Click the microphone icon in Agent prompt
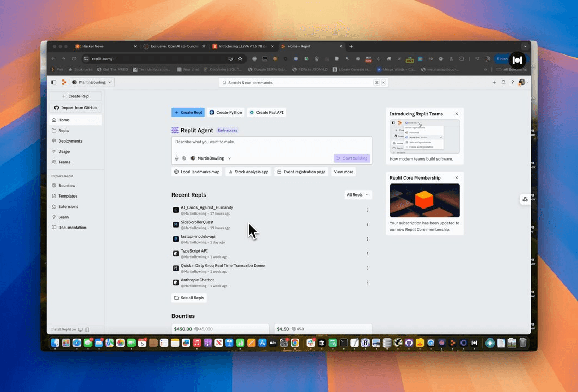 pyautogui.click(x=176, y=158)
